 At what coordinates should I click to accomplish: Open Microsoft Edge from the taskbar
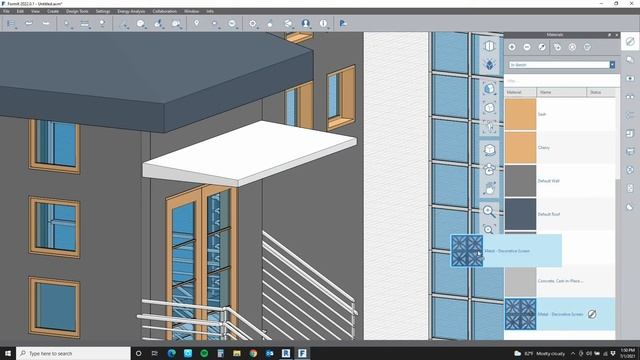(x=171, y=353)
